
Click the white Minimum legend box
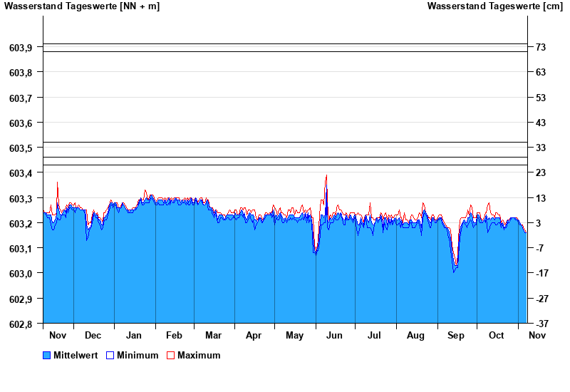point(110,355)
